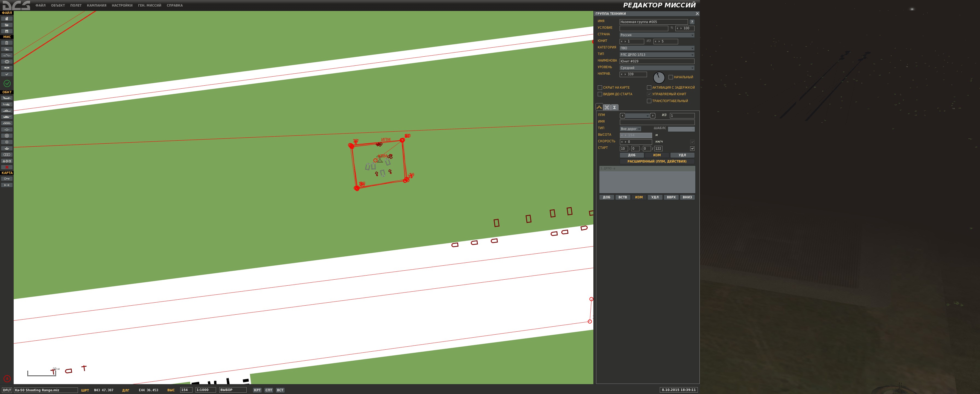Save the mission with the floppy icon
The image size is (980, 394).
click(7, 31)
